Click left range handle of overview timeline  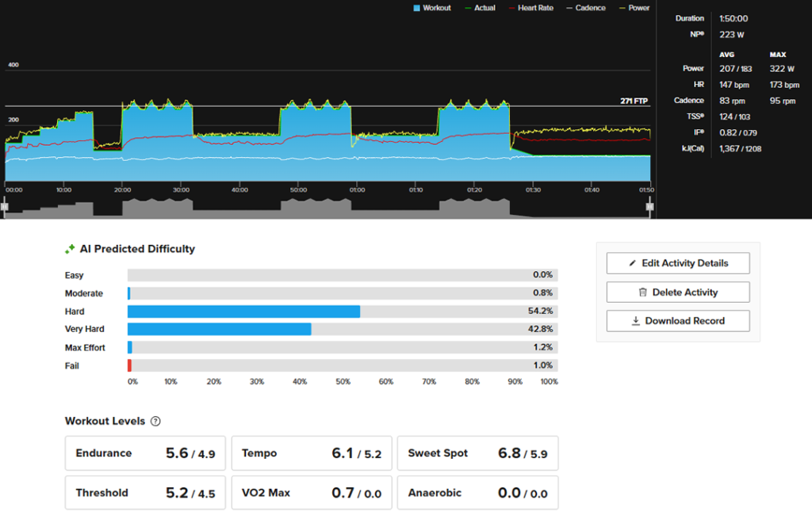coord(4,207)
